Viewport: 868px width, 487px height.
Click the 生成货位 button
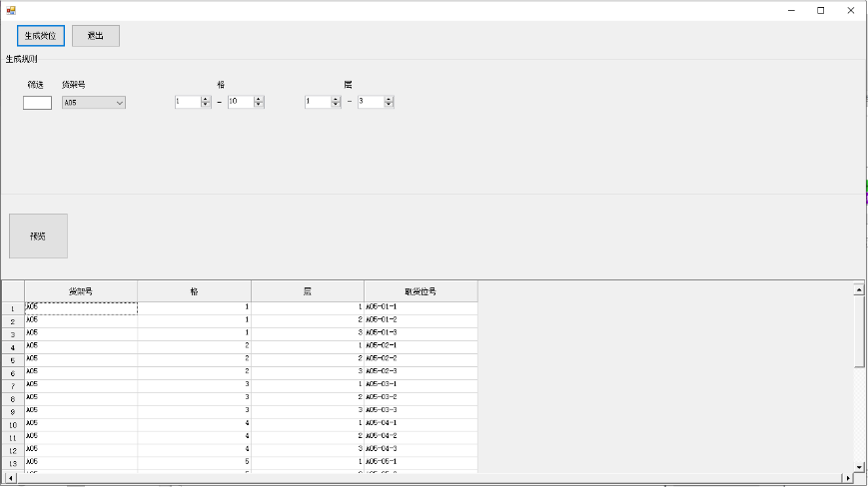click(41, 36)
